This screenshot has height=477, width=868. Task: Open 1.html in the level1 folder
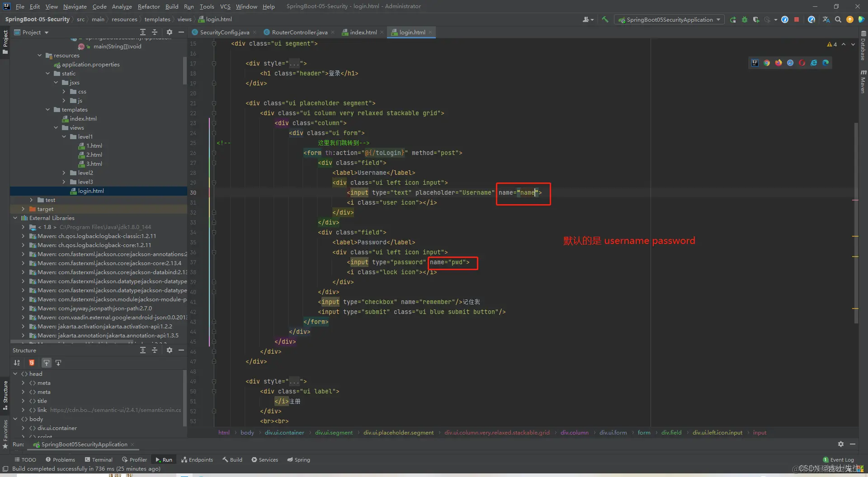coord(90,146)
